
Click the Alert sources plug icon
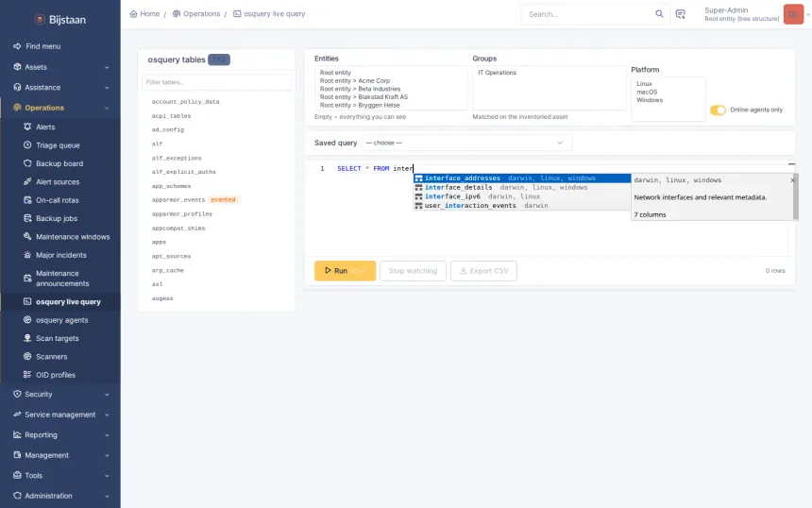click(27, 181)
